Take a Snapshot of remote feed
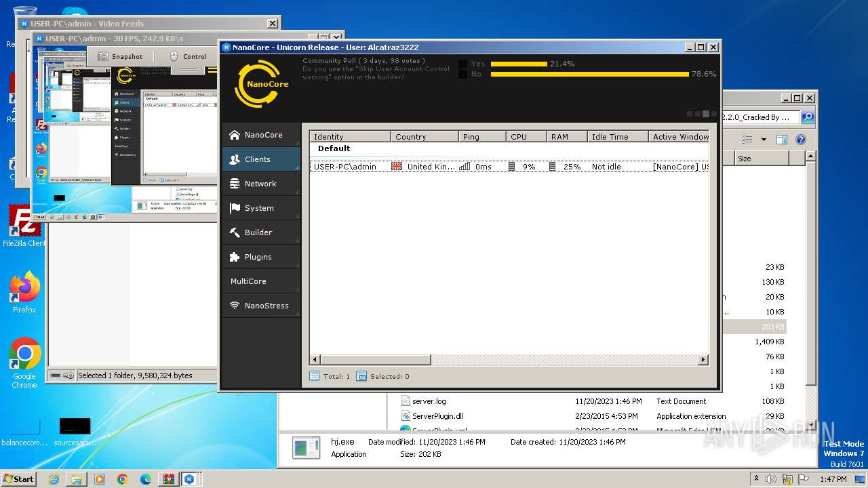 click(x=121, y=56)
